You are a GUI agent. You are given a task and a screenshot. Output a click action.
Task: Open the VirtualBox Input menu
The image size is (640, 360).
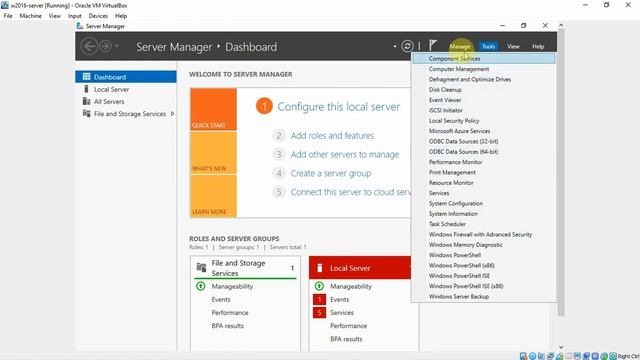pos(74,16)
